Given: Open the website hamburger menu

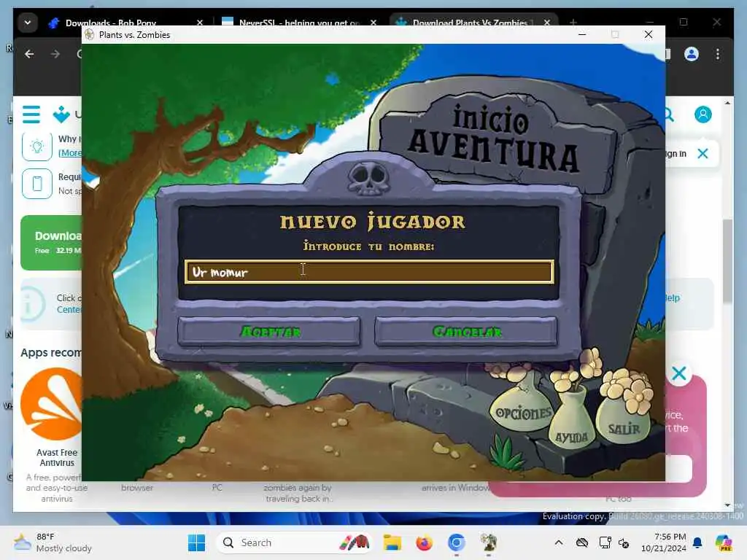Looking at the screenshot, I should [x=31, y=114].
